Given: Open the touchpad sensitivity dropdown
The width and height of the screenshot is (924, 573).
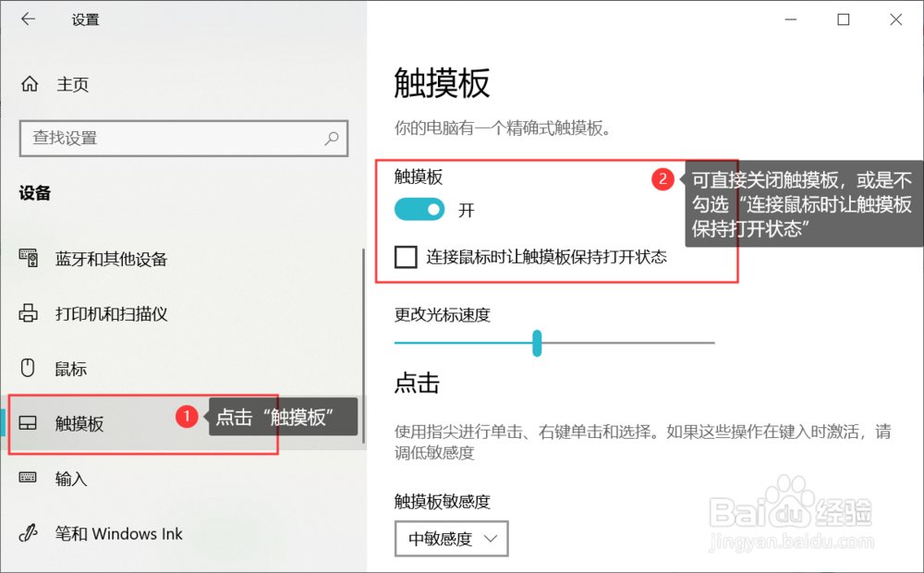Looking at the screenshot, I should point(451,539).
